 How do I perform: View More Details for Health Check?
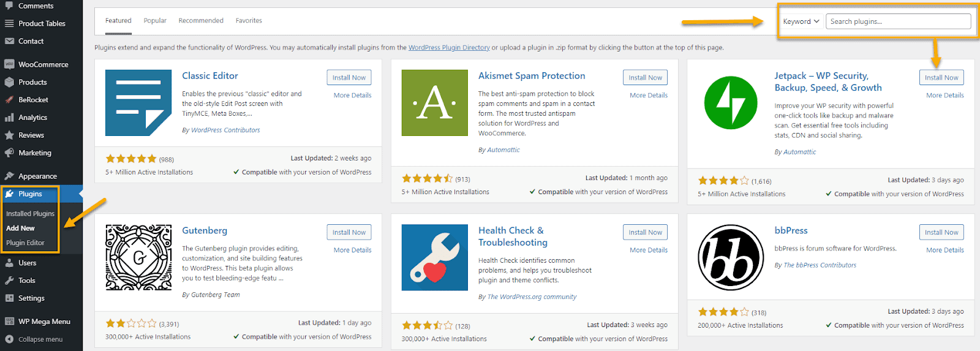coord(649,250)
